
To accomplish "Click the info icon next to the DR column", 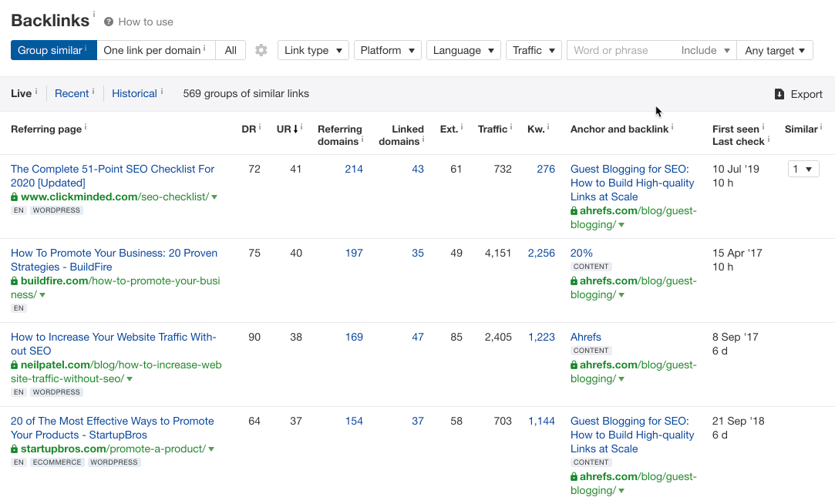I will [259, 125].
